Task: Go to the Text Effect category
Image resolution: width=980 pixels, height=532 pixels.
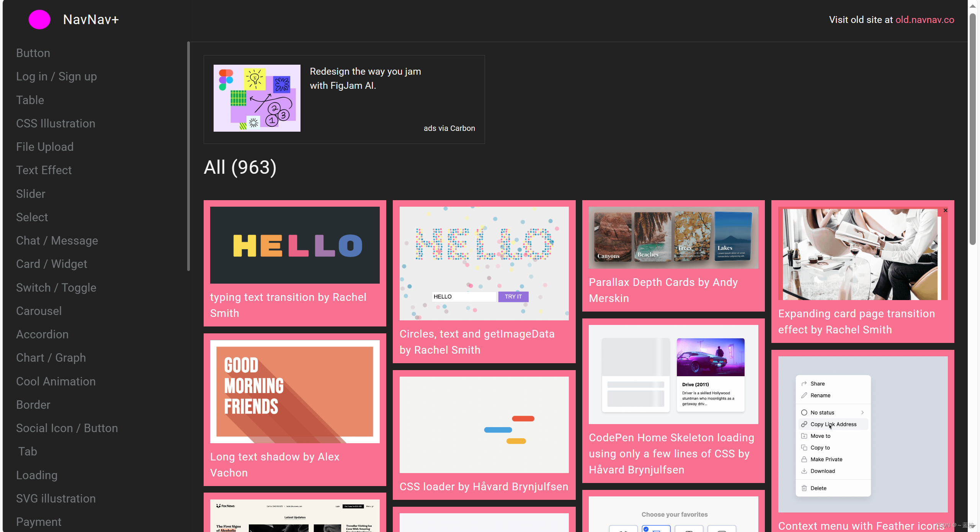Action: pyautogui.click(x=44, y=170)
